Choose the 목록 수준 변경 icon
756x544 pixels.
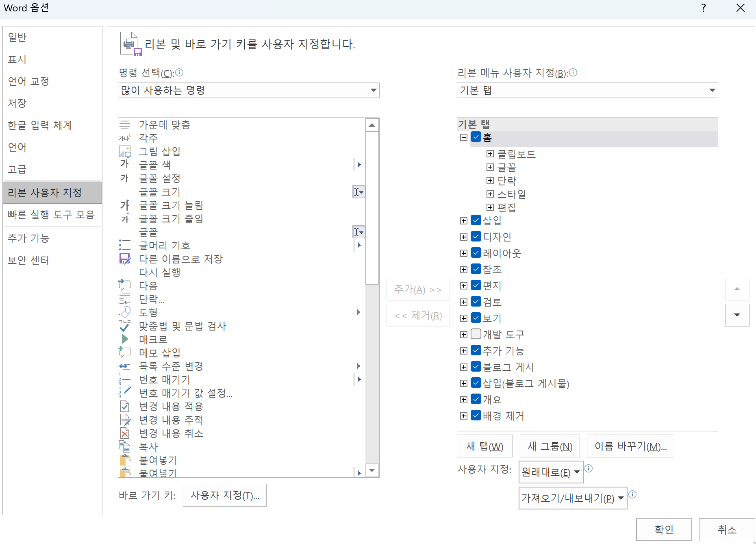pyautogui.click(x=125, y=366)
